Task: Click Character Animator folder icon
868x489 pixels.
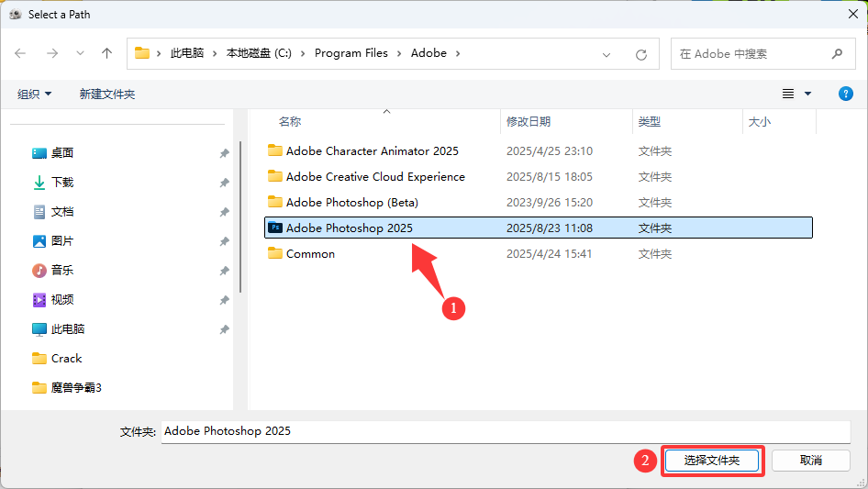Action: [x=275, y=150]
